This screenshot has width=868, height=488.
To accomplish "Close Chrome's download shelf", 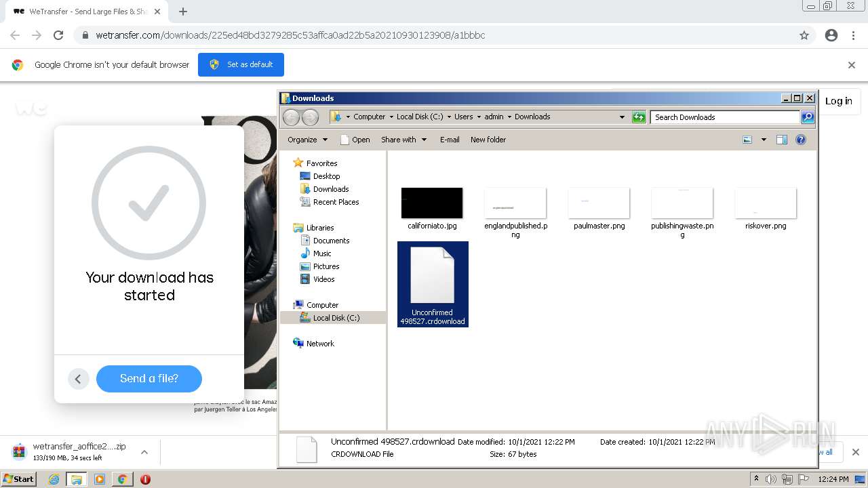I will point(855,452).
